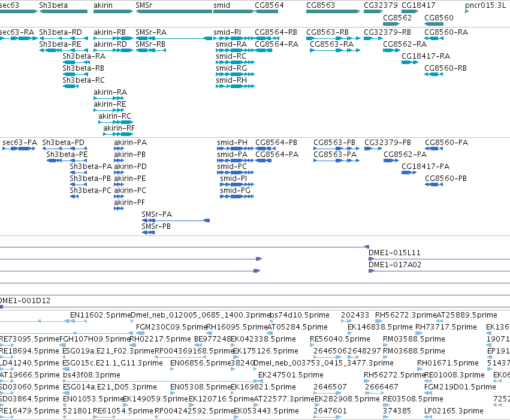
Task: Click the akirin-RF transcript label
Action: [x=119, y=128]
